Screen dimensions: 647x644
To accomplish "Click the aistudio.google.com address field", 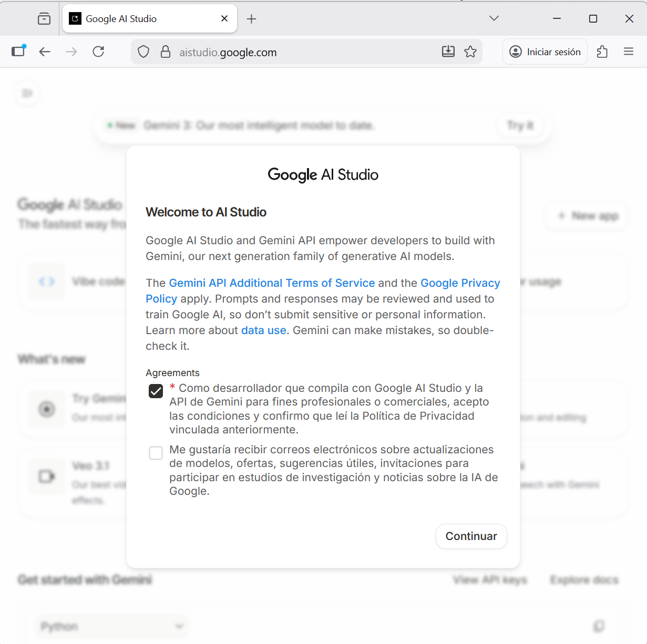I will (x=305, y=52).
